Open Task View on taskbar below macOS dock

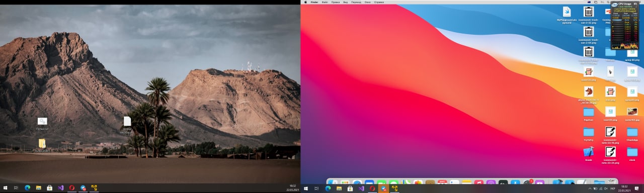316,188
